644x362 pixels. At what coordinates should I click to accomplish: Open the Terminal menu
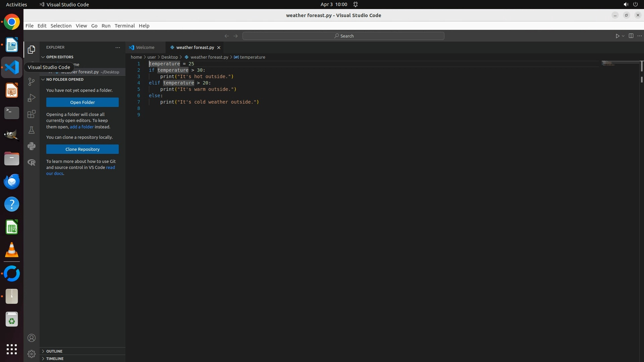point(124,26)
